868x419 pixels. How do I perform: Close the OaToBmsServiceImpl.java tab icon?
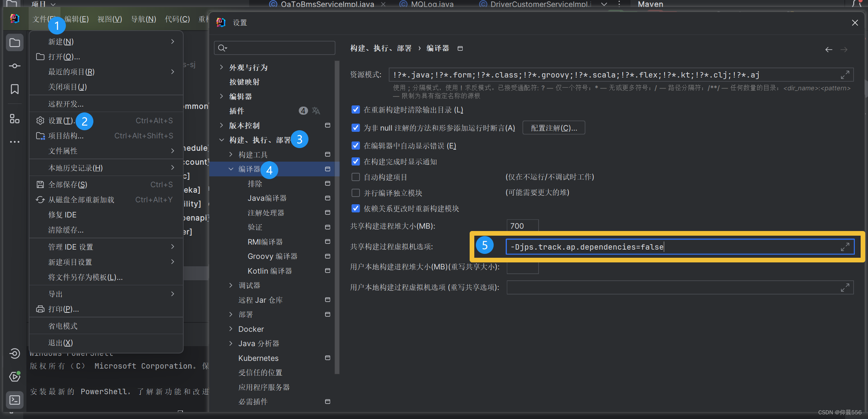[x=383, y=4]
